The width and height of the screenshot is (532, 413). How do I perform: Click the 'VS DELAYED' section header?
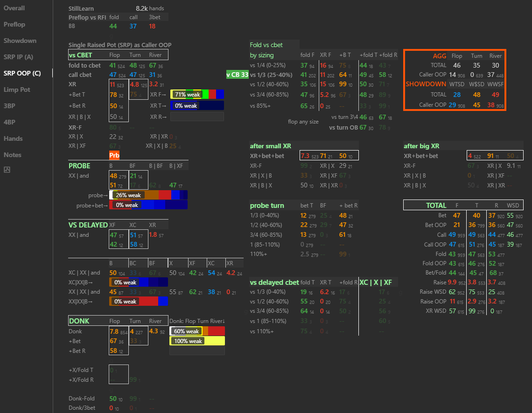pyautogui.click(x=88, y=225)
